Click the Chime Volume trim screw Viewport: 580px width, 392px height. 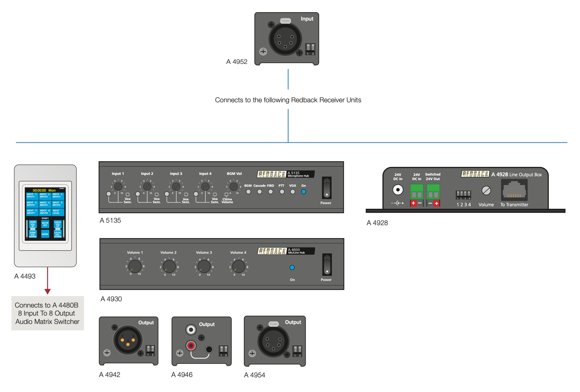226,194
